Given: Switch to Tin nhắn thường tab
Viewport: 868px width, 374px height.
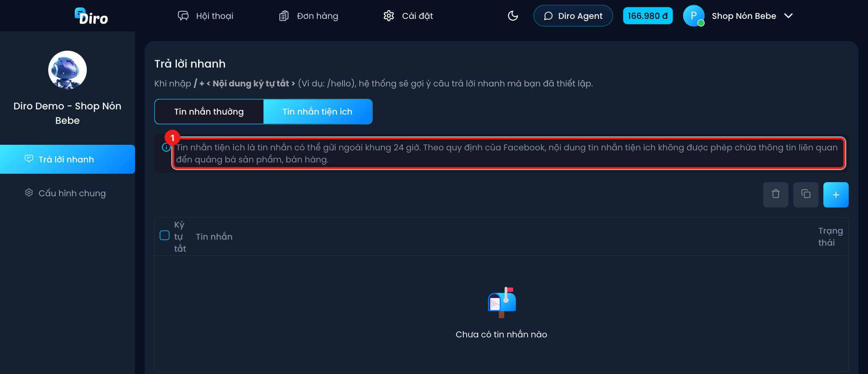Looking at the screenshot, I should 209,111.
